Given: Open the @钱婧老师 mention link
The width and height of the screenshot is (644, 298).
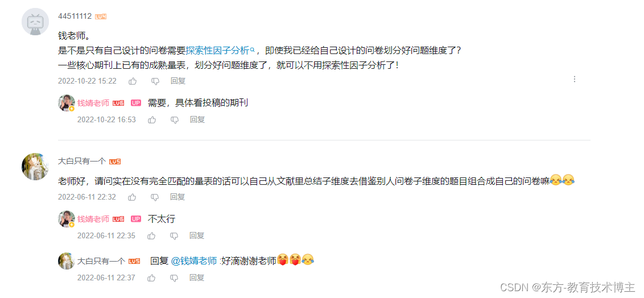Looking at the screenshot, I should click(193, 260).
